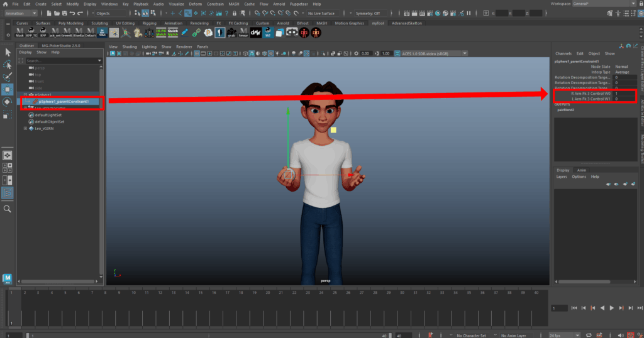Select the Lasso selection tool

coord(8,64)
